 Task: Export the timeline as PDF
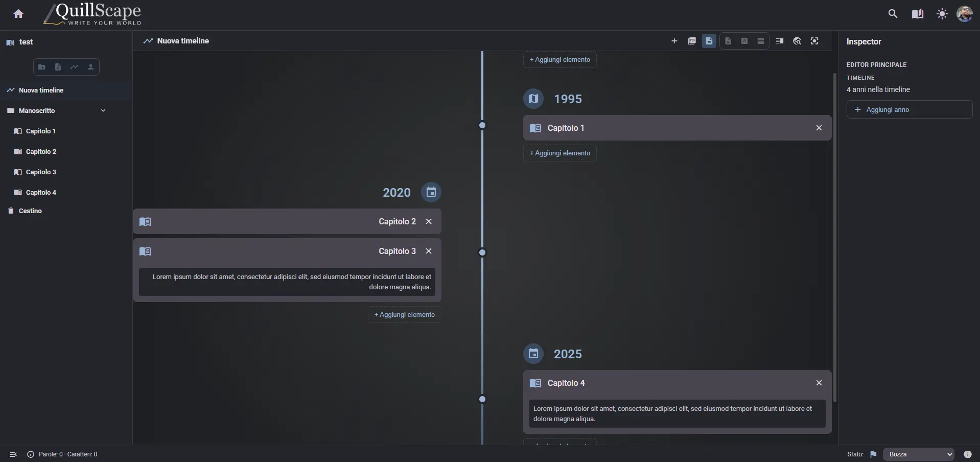click(x=692, y=41)
